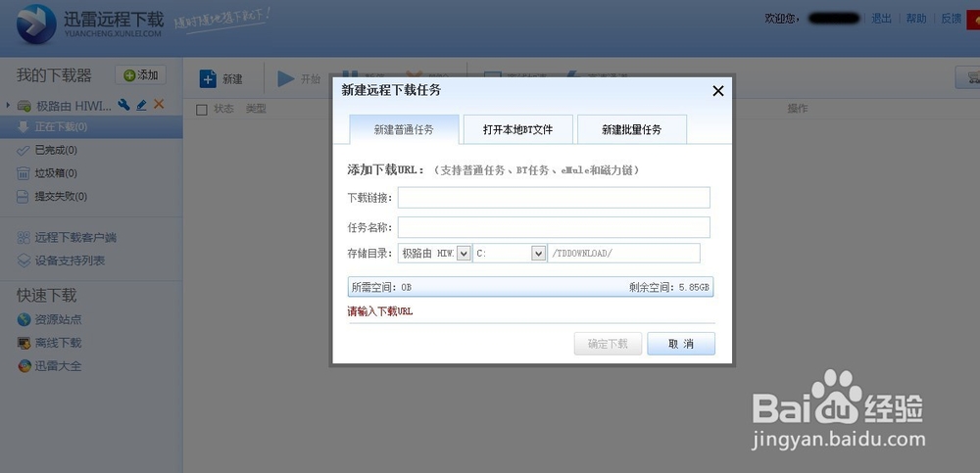
Task: Click the 远程下载客户端 icon
Action: pos(24,237)
